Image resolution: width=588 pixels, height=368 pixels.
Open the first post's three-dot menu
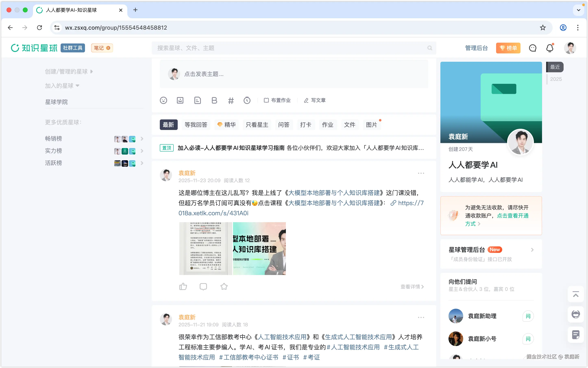[421, 173]
